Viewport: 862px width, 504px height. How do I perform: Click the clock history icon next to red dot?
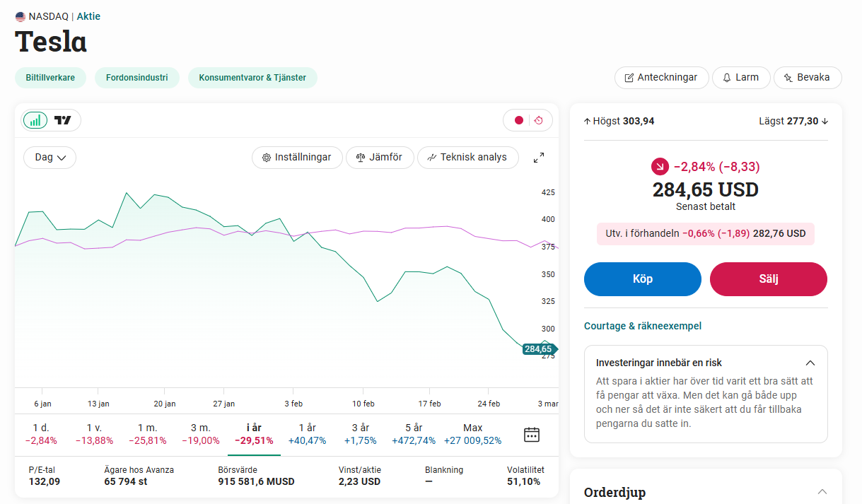[x=539, y=120]
